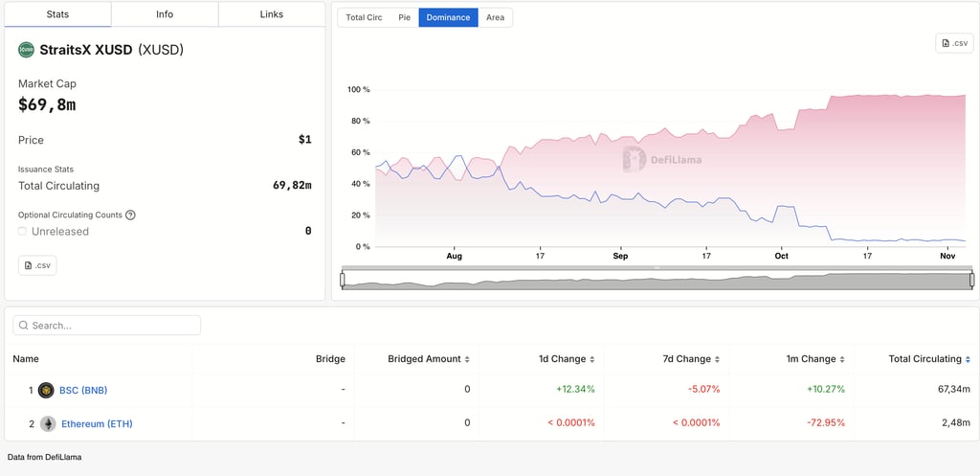The image size is (980, 476).
Task: Click the Ethereum chain logo icon
Action: pos(47,423)
